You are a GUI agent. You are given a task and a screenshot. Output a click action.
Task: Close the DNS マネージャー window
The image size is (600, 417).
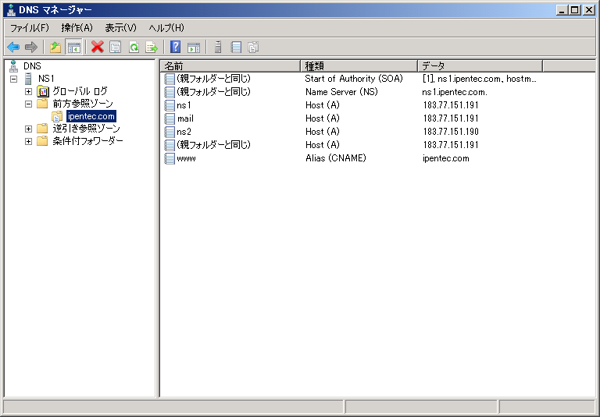coord(589,10)
